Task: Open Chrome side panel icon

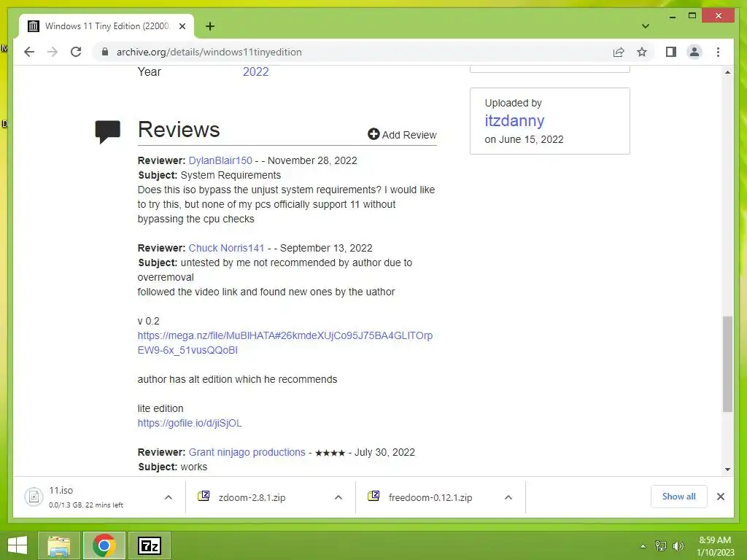Action: (671, 52)
